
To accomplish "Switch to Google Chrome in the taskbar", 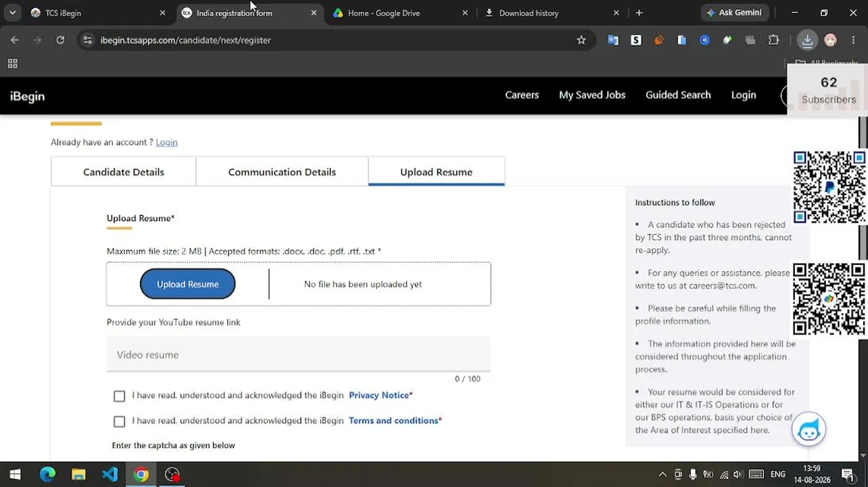I will 141,474.
